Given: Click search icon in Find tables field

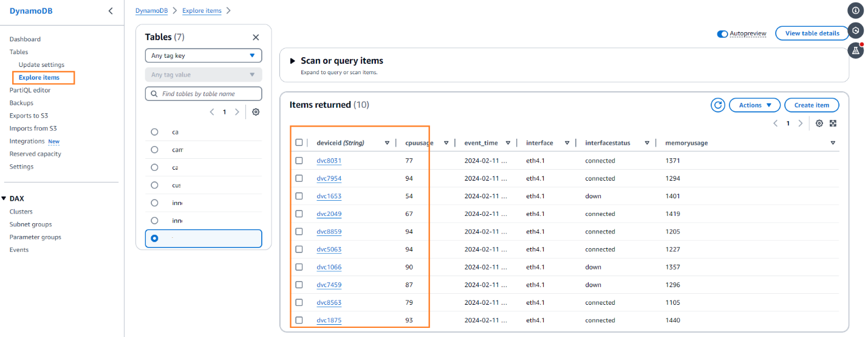Looking at the screenshot, I should (154, 94).
